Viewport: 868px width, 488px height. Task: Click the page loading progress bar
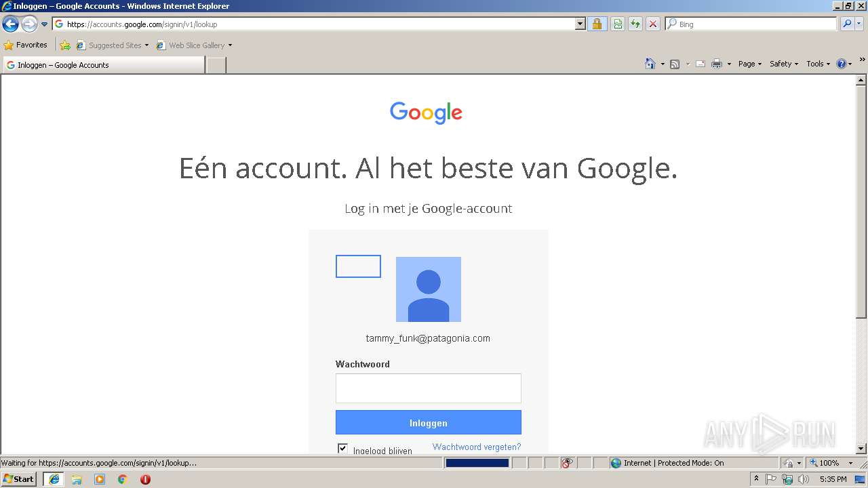[x=477, y=463]
